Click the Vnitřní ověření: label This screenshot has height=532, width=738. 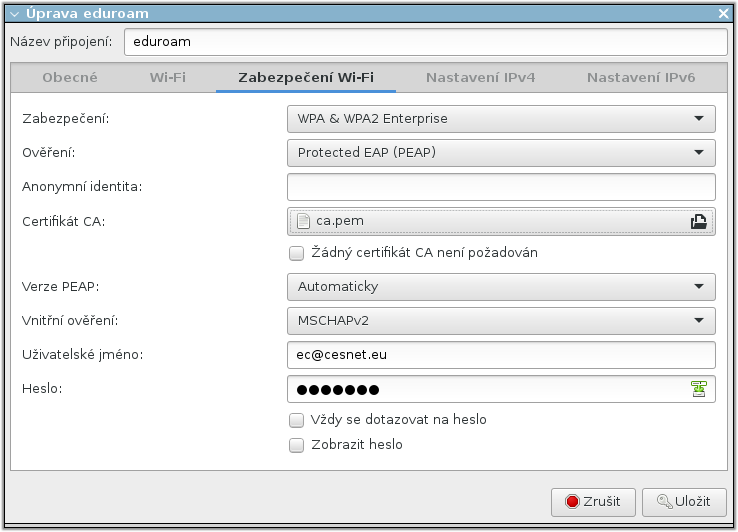70,321
